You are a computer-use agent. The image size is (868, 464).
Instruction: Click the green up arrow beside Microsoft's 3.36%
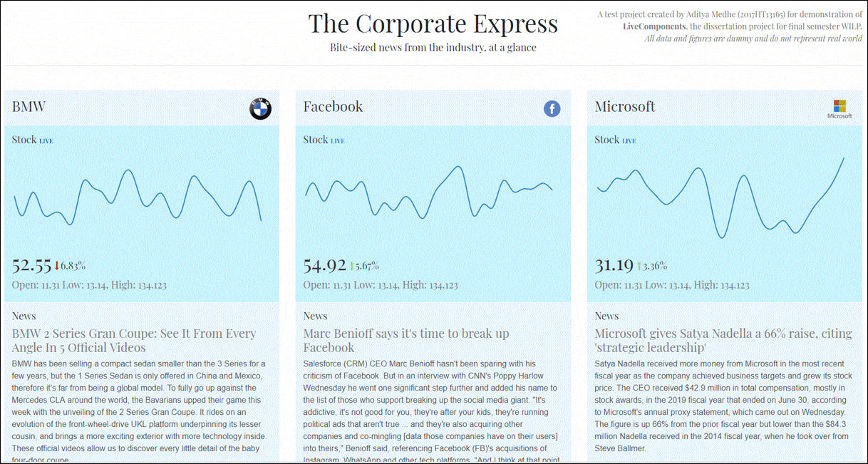tap(639, 266)
